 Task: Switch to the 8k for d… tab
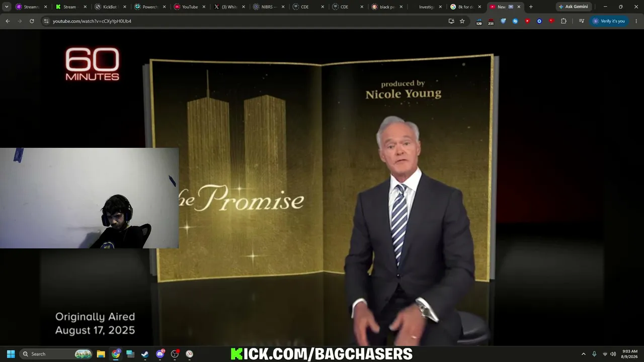coord(466,7)
